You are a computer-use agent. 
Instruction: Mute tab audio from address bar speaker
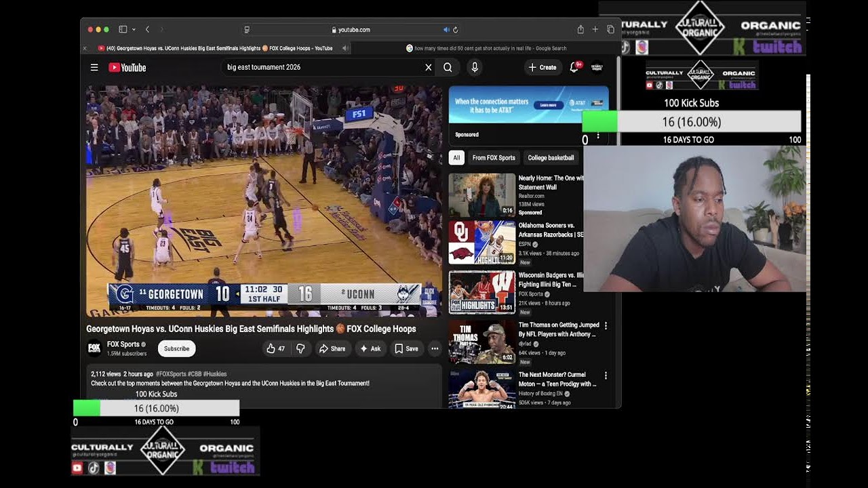[446, 30]
